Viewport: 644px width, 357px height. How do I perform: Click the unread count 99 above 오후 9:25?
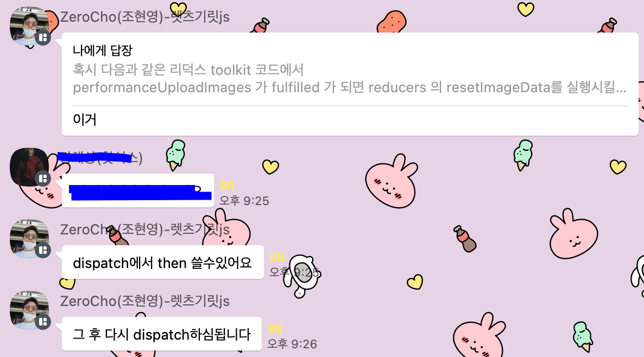[227, 186]
